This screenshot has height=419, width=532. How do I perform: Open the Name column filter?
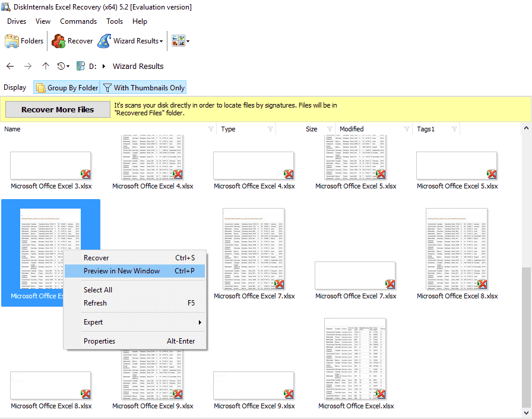211,129
